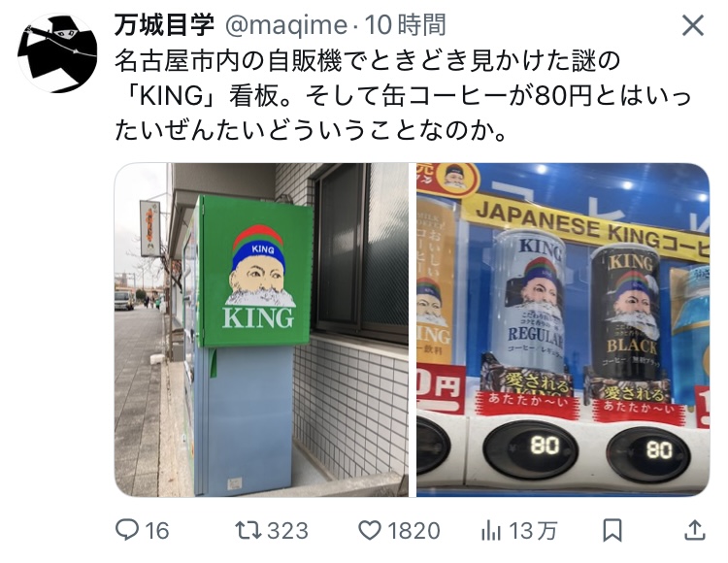Open the @maqime handle link
Screen dimensions: 728x563
tap(286, 25)
